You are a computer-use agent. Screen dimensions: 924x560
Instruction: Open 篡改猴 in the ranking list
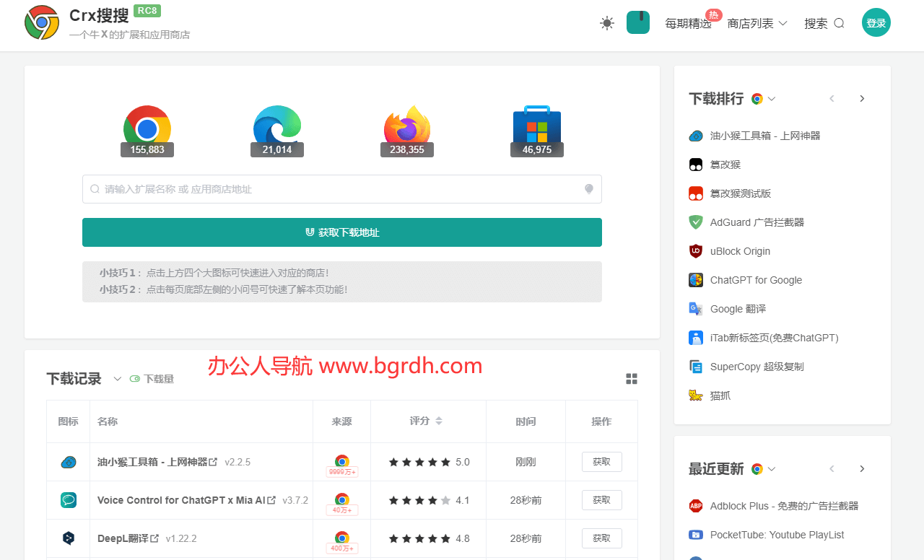coord(725,165)
